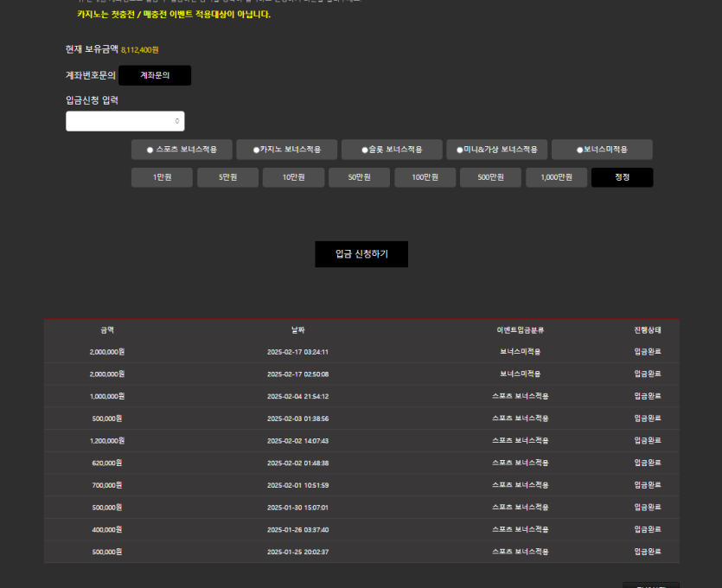Click the 계좌문의 button
Screen dimensions: 722x588
click(155, 75)
